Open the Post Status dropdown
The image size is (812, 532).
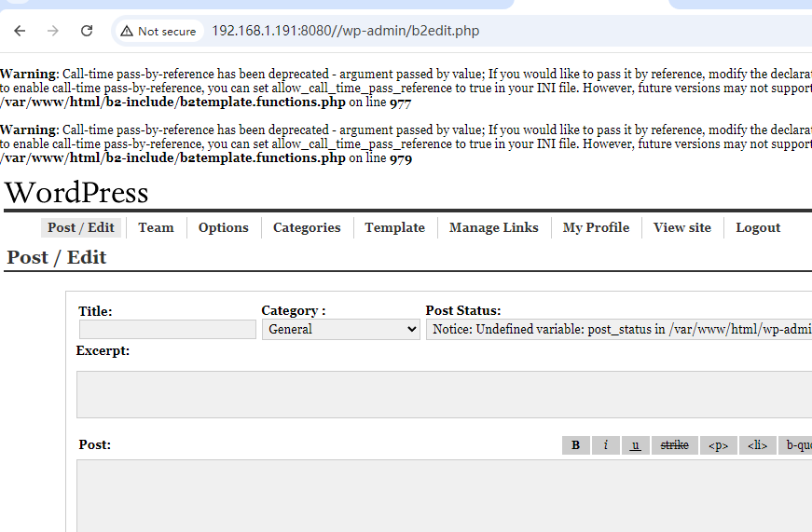618,329
